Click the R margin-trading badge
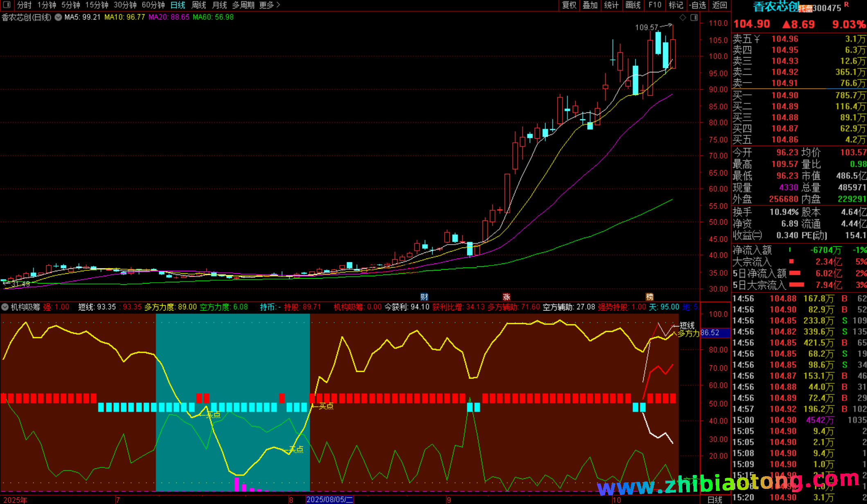867x504 pixels. [847, 5]
